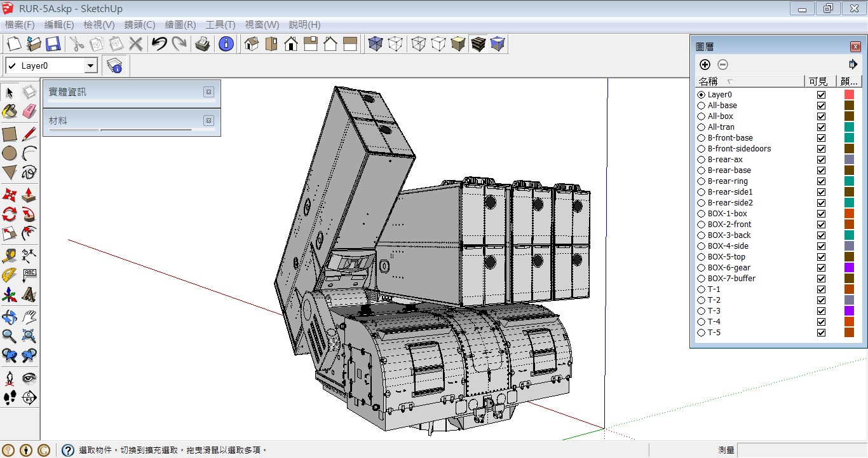This screenshot has height=458, width=868.
Task: Open layers panel details flyout arrow
Action: (x=853, y=64)
